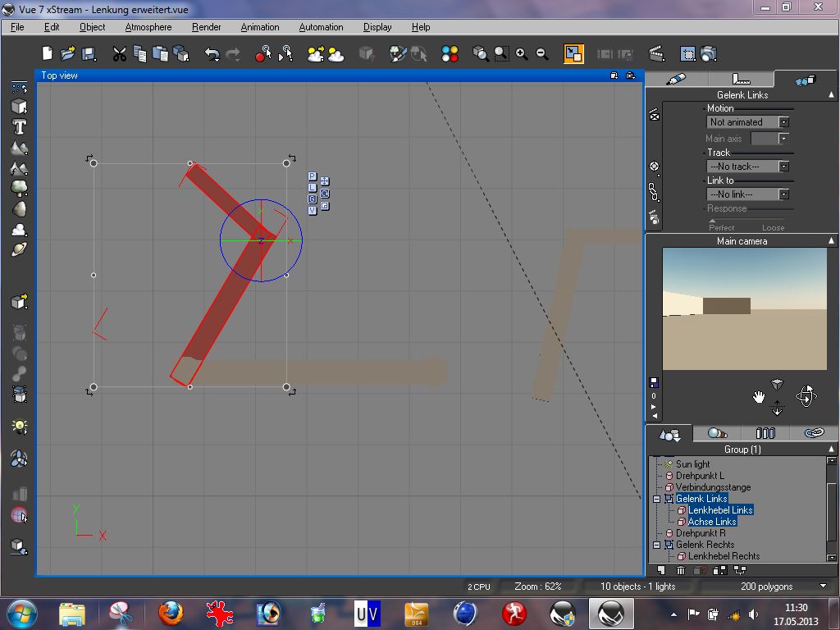Image resolution: width=840 pixels, height=630 pixels.
Task: Add a terrain with mountain icon
Action: coord(20,148)
